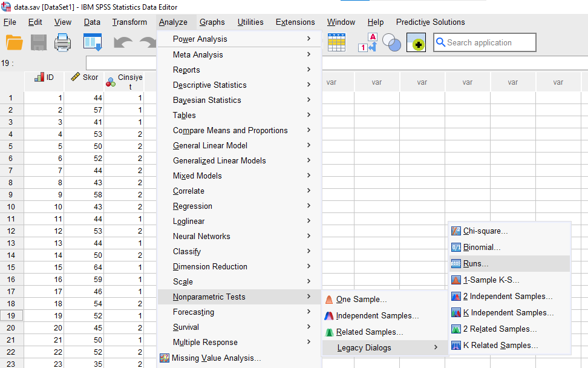
Task: Click the Open data document folder icon
Action: tap(14, 42)
